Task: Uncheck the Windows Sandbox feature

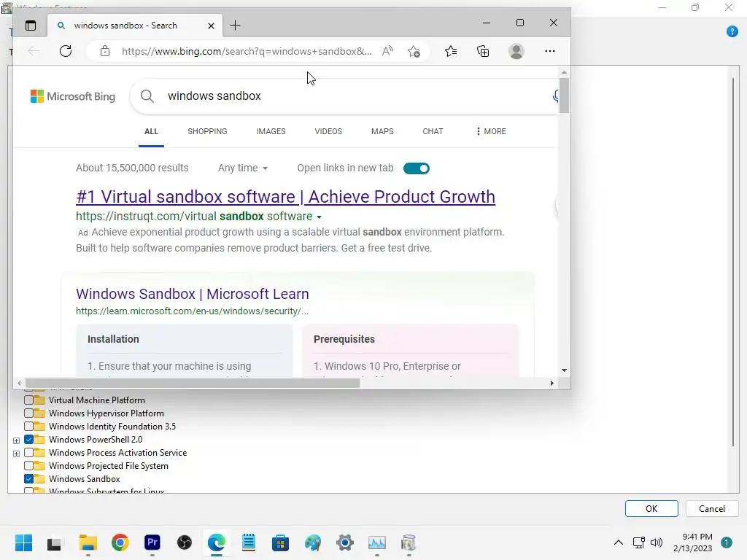Action: [28, 479]
